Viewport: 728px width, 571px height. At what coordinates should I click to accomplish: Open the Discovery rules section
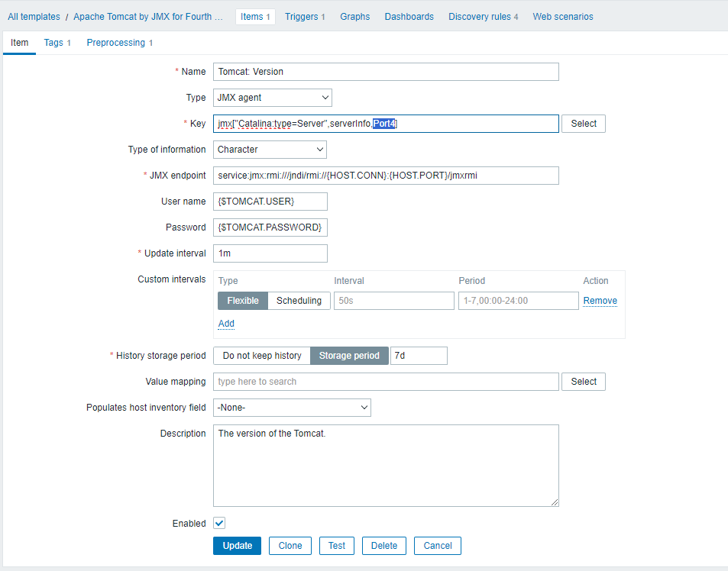tap(483, 17)
